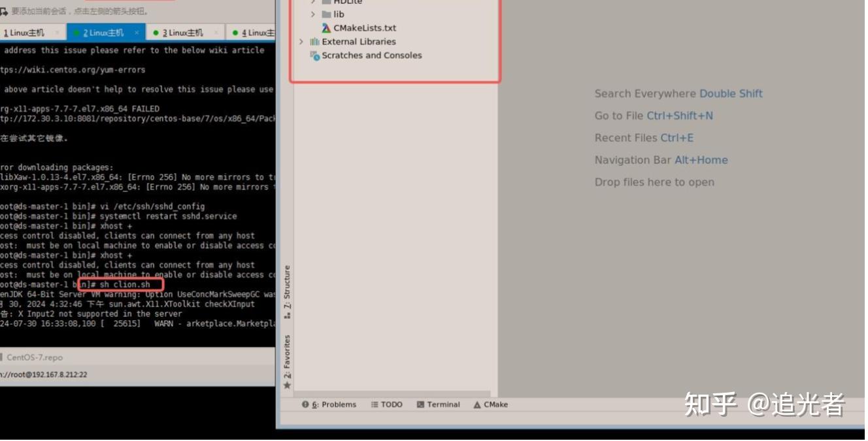
Task: Select the highlighted sh clion.sh command
Action: [x=121, y=284]
